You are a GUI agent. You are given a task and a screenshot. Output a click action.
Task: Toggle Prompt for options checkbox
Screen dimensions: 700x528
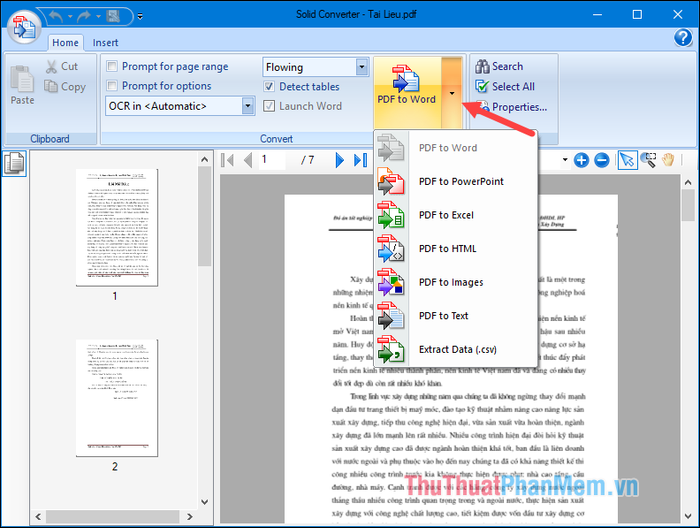pos(112,85)
